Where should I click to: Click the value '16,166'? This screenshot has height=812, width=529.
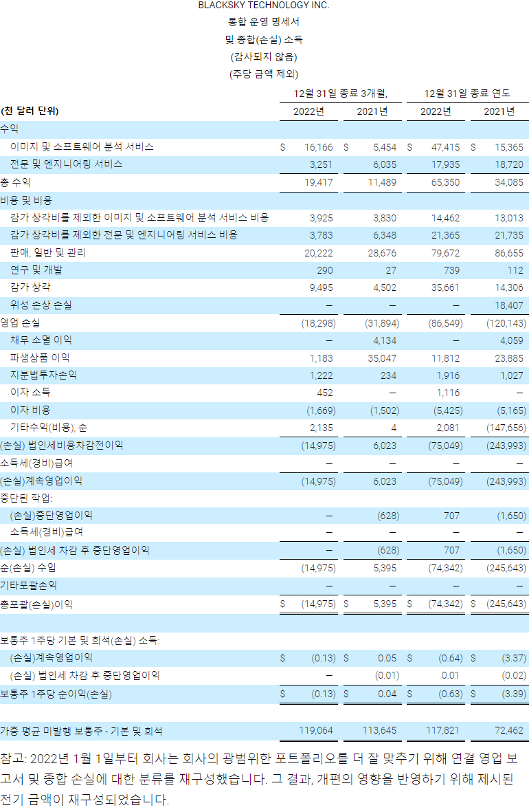(x=318, y=148)
